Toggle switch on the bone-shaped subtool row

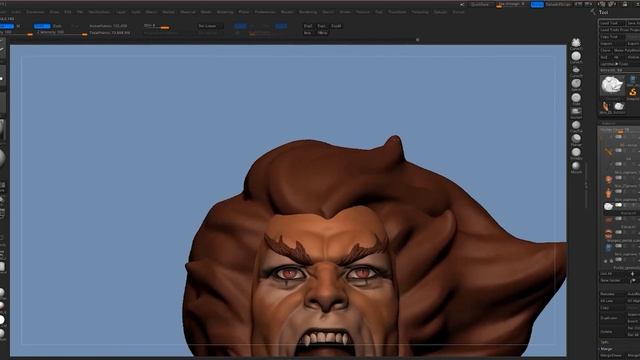coord(619,151)
